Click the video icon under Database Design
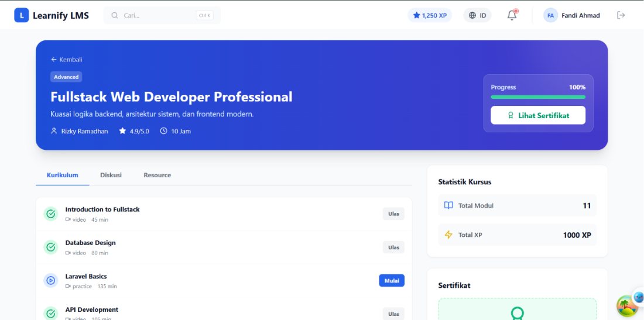The width and height of the screenshot is (644, 320). [68, 253]
